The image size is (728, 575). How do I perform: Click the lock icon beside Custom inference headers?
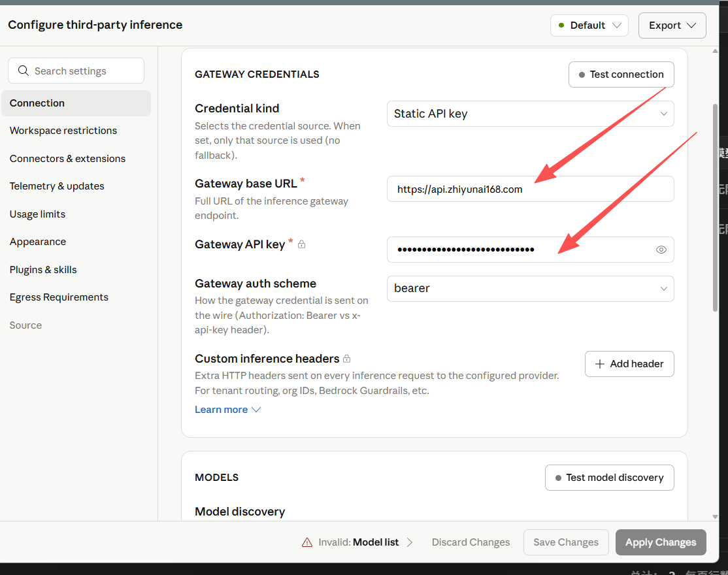coord(347,358)
